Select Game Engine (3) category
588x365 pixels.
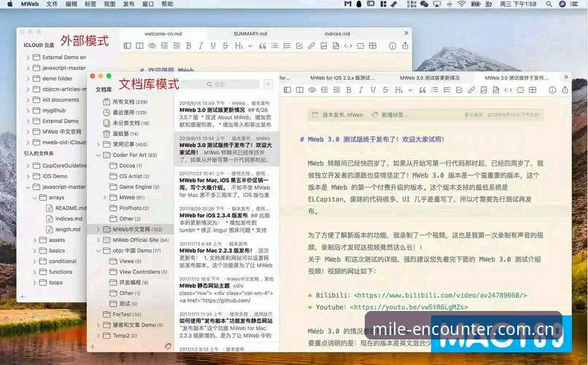coord(139,187)
